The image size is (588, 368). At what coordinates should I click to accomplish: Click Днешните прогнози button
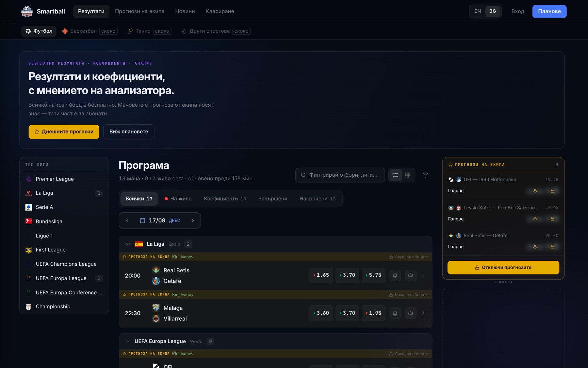(64, 132)
